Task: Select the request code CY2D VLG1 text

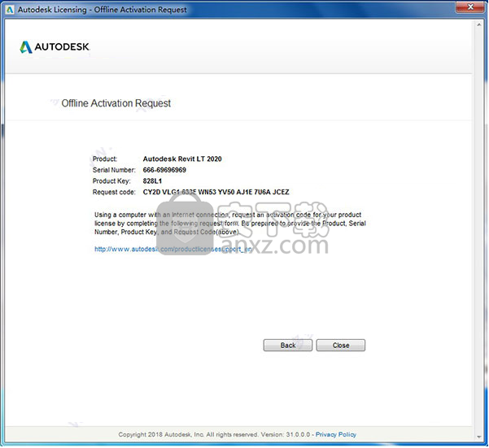Action: pos(216,192)
